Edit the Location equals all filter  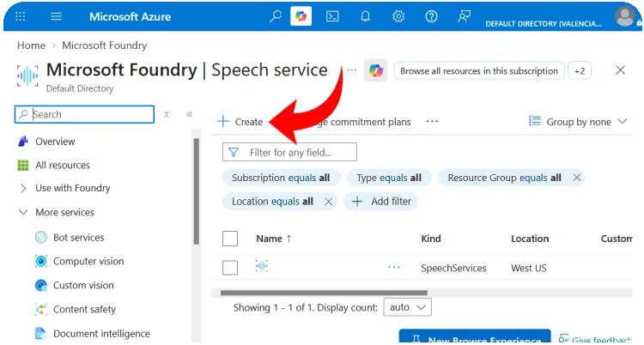273,202
